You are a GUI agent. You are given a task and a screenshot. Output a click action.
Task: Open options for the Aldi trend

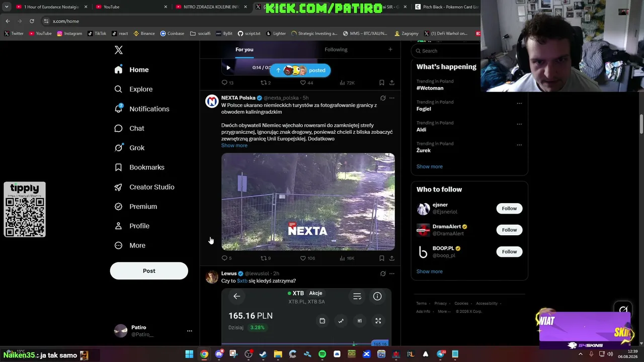click(x=519, y=124)
